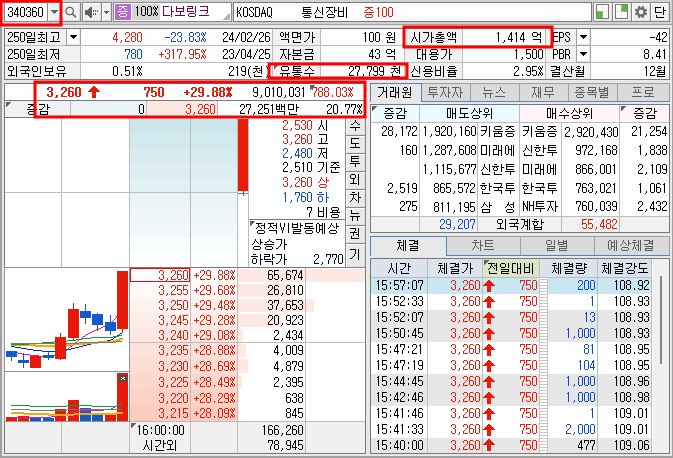Click the first green layout icon top right

coord(602,12)
